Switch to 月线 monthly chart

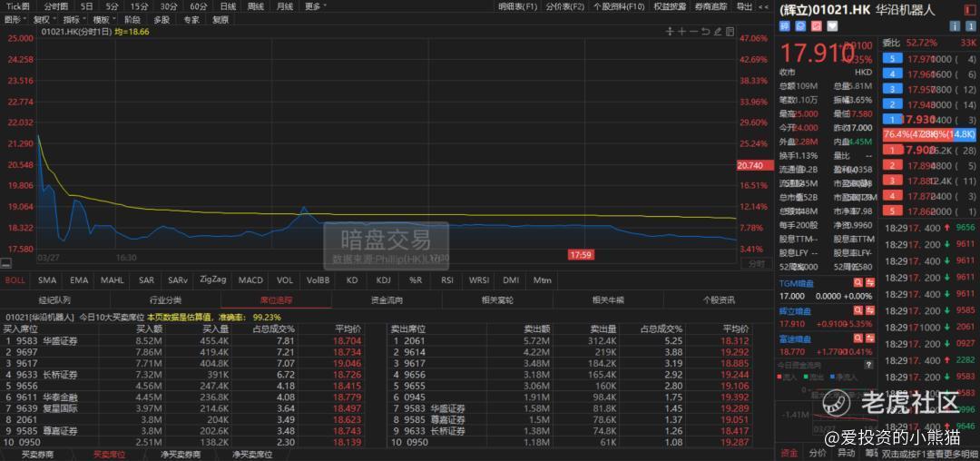tap(284, 6)
